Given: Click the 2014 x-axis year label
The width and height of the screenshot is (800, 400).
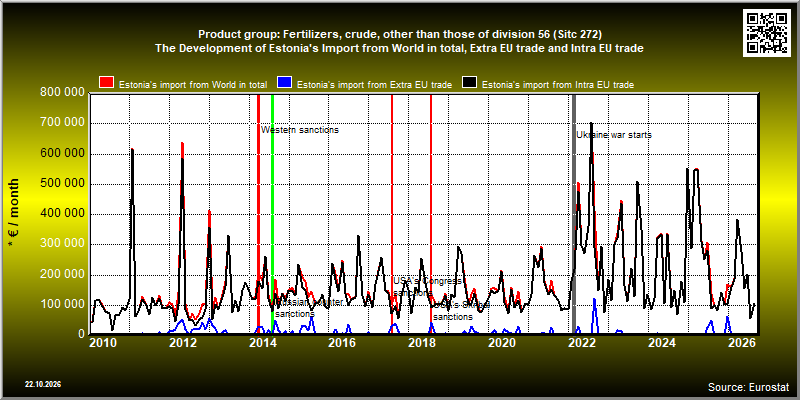Looking at the screenshot, I should coord(262,343).
